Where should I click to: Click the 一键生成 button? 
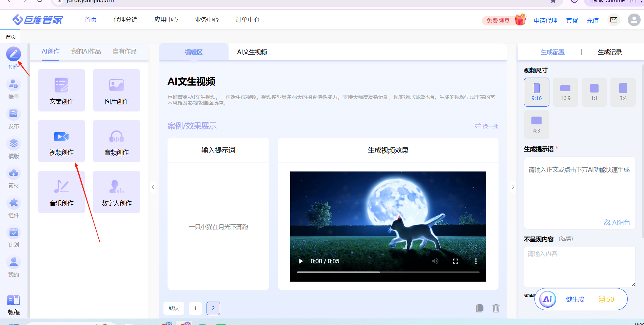(581, 299)
